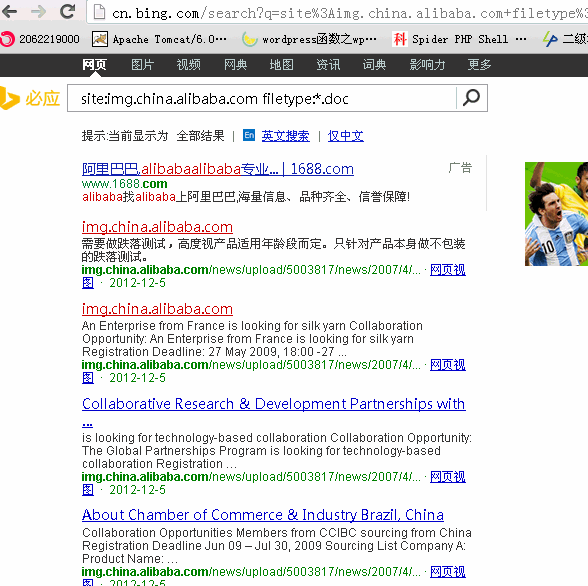This screenshot has width=588, height=586.
Task: Click the page icon in address bar
Action: (99, 12)
